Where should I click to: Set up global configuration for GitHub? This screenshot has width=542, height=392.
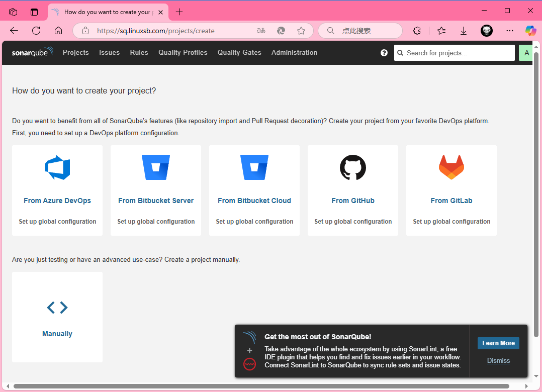coord(353,222)
